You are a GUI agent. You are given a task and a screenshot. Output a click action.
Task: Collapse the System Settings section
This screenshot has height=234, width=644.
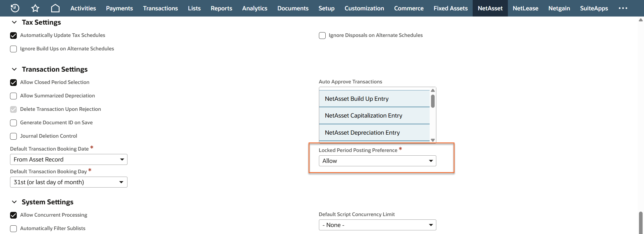coord(14,202)
